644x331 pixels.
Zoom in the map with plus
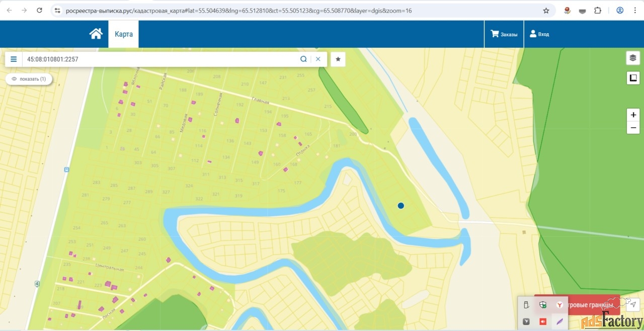pyautogui.click(x=633, y=115)
